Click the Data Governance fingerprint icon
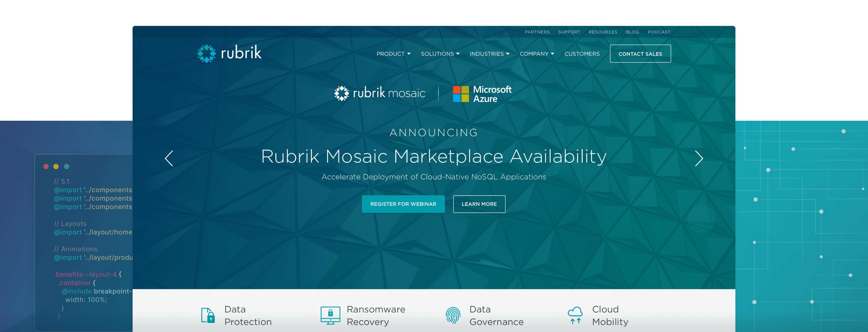This screenshot has width=868, height=332. coord(453,316)
